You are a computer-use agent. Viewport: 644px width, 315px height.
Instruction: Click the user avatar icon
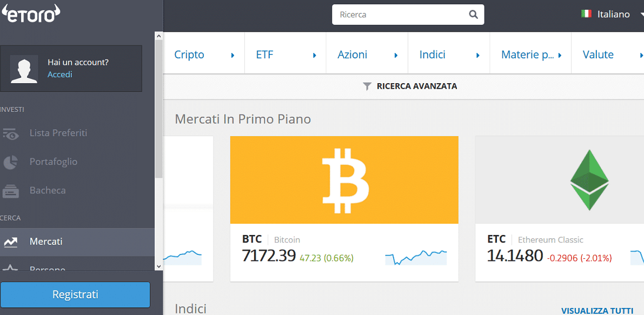coord(24,69)
